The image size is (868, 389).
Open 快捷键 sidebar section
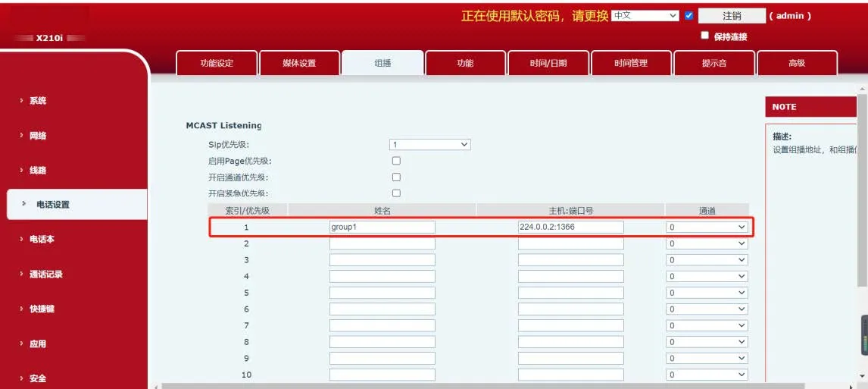(42, 309)
